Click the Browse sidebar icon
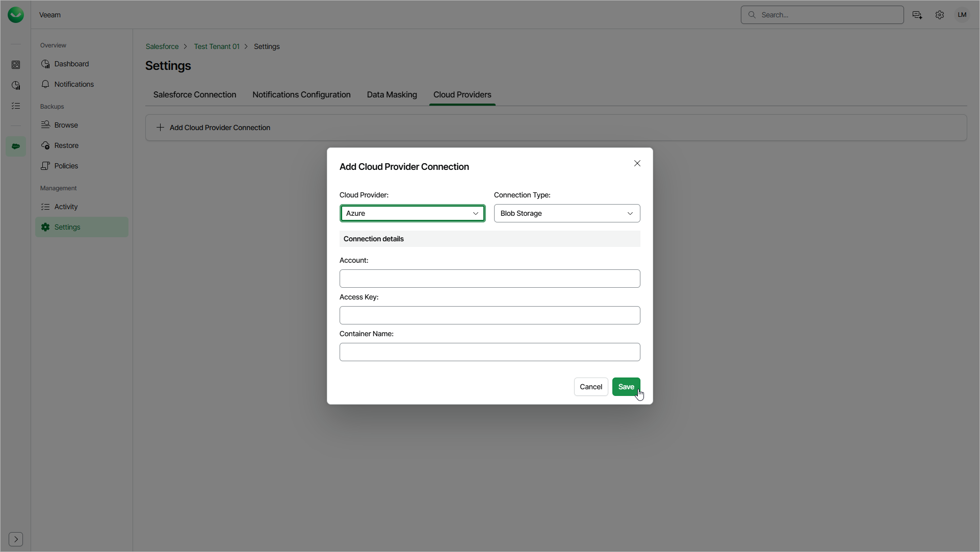 45,125
